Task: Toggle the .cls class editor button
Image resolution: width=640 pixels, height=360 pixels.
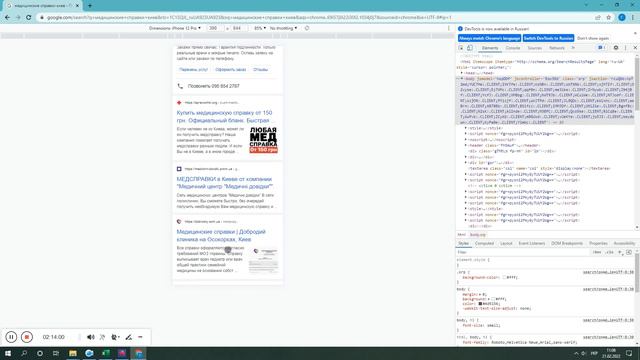Action: click(609, 252)
